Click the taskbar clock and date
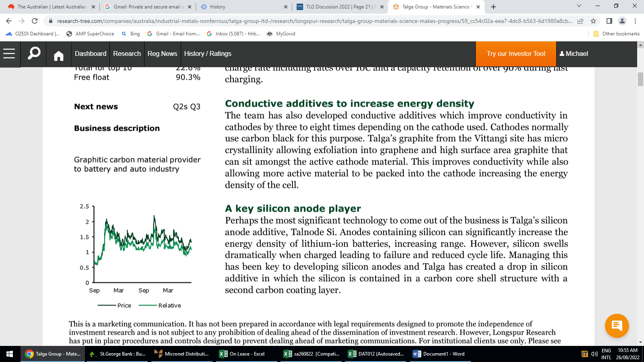644x362 pixels. click(x=627, y=354)
